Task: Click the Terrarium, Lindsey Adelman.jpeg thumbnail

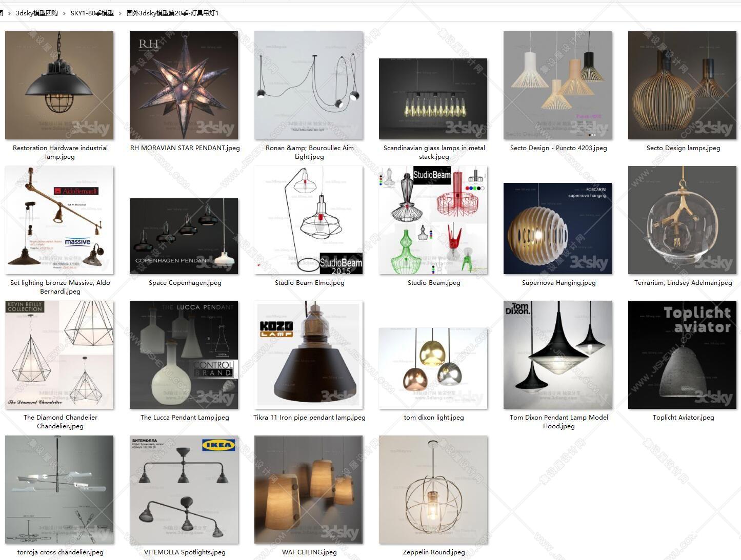Action: [683, 220]
